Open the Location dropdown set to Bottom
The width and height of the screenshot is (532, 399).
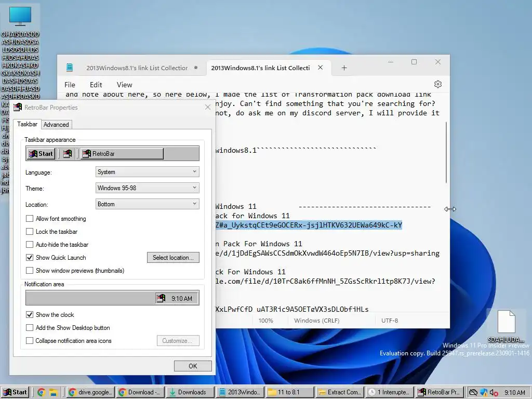click(147, 204)
